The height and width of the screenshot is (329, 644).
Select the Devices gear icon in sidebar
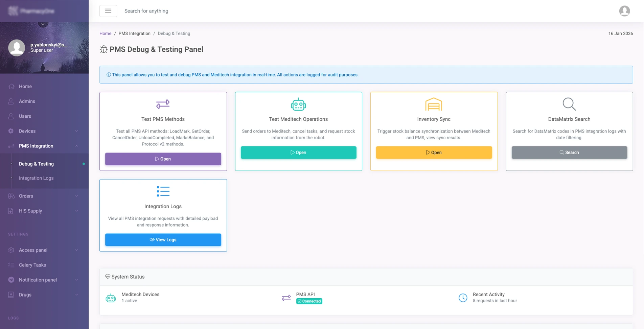tap(10, 131)
